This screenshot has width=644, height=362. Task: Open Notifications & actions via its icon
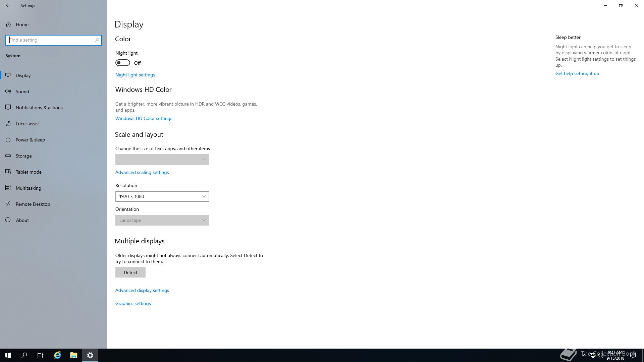8,108
